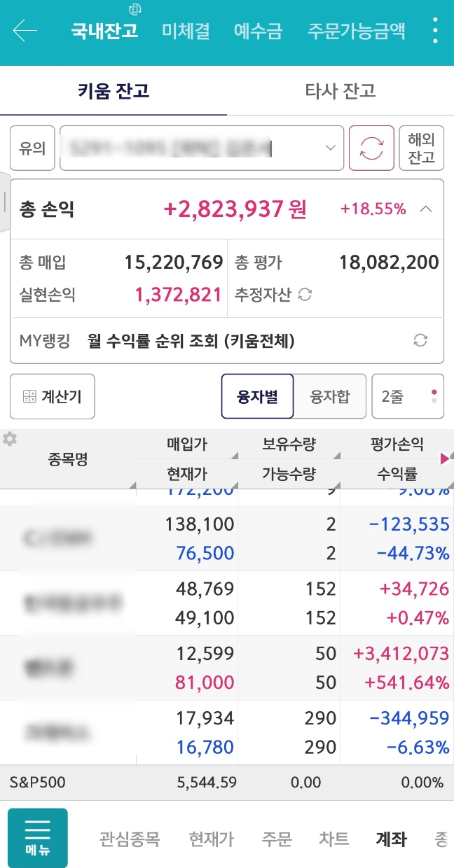The height and width of the screenshot is (868, 454).
Task: Sort by the 종목명 column header
Action: pyautogui.click(x=68, y=459)
